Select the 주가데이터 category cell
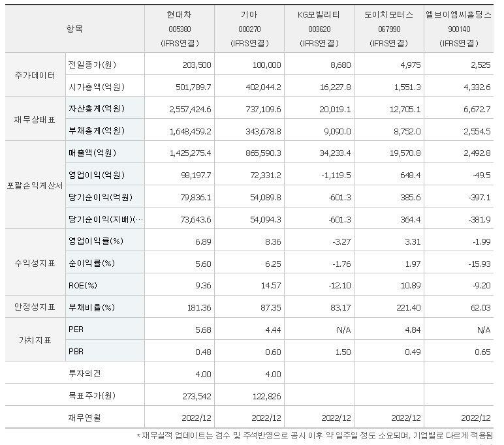The image size is (504, 445). coord(35,76)
